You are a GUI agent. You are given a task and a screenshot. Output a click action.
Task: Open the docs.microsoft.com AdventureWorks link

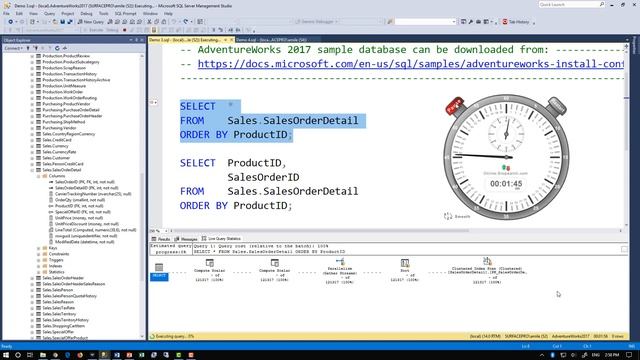coord(411,64)
